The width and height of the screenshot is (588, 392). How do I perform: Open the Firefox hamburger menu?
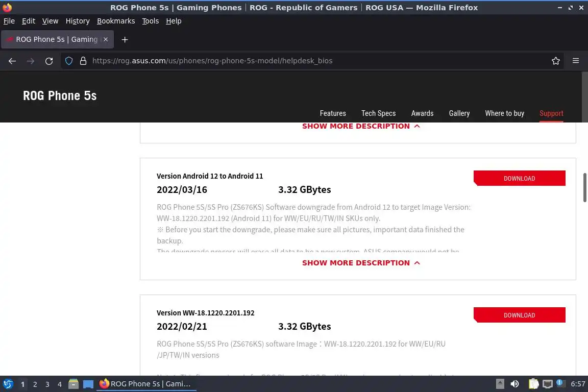576,61
